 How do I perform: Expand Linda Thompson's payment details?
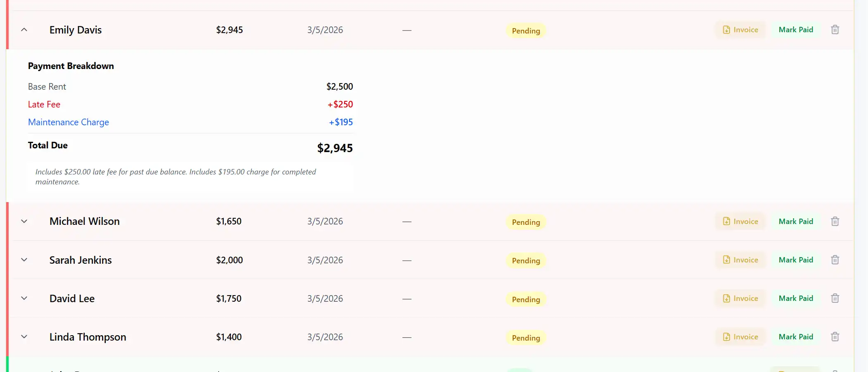click(24, 336)
